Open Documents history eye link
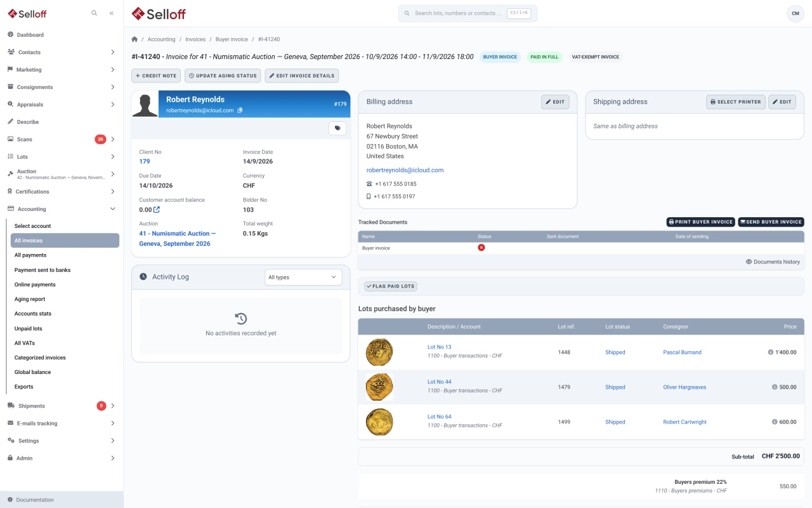This screenshot has width=812, height=508. pyautogui.click(x=773, y=262)
